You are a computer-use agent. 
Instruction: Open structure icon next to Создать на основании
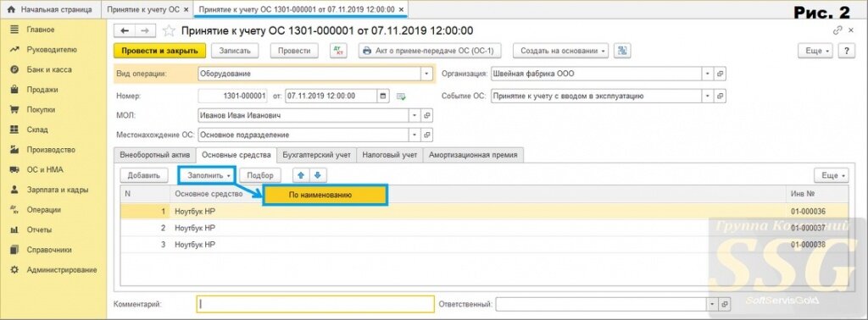click(x=623, y=50)
